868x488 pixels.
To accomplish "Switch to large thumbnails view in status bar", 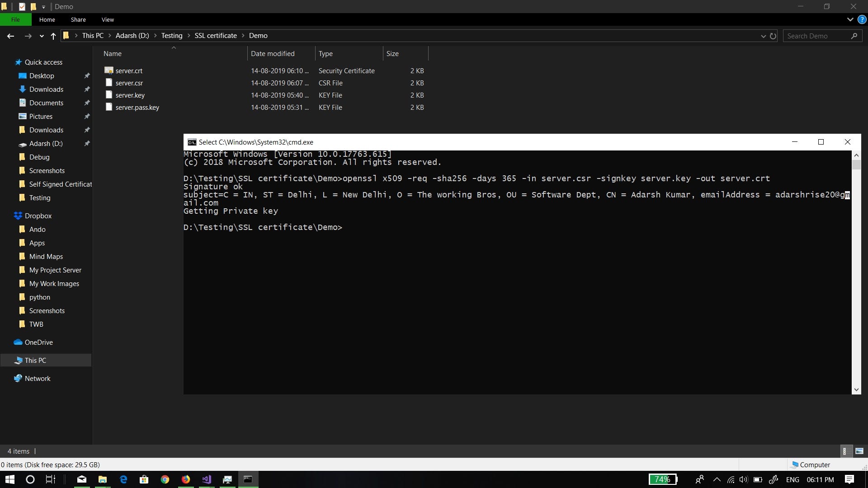I will [859, 451].
